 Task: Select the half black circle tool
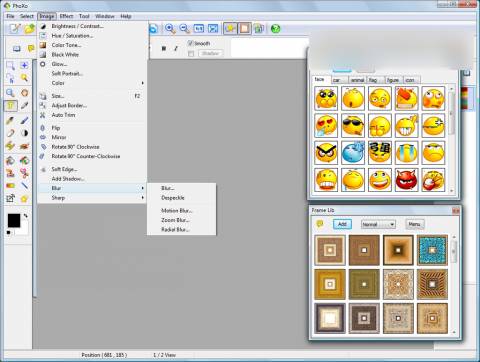tap(24, 133)
